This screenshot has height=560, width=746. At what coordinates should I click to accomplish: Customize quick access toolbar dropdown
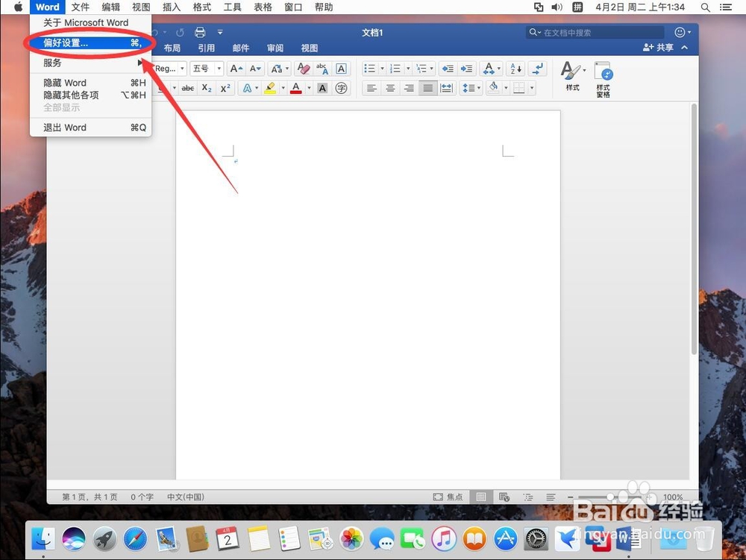pos(220,32)
